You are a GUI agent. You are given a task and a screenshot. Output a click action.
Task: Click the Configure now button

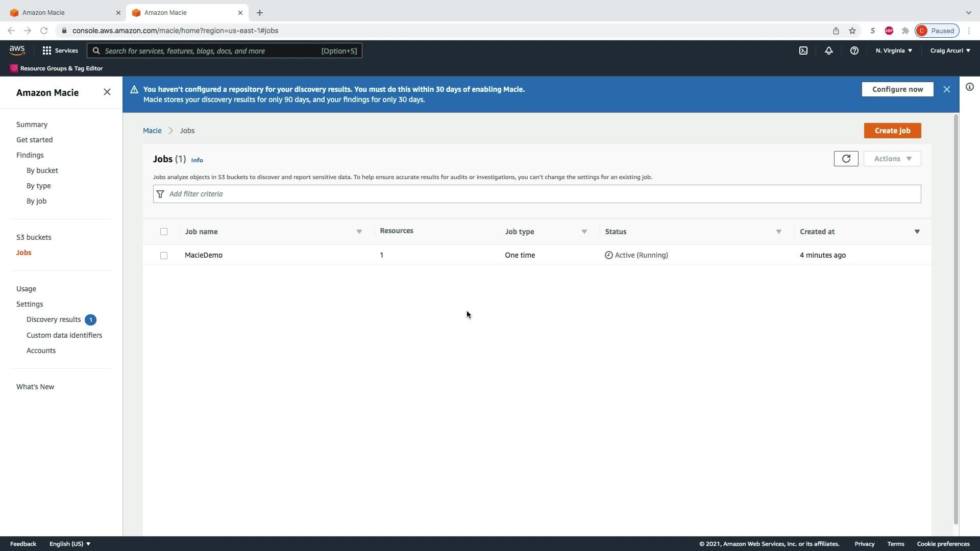[x=897, y=89]
